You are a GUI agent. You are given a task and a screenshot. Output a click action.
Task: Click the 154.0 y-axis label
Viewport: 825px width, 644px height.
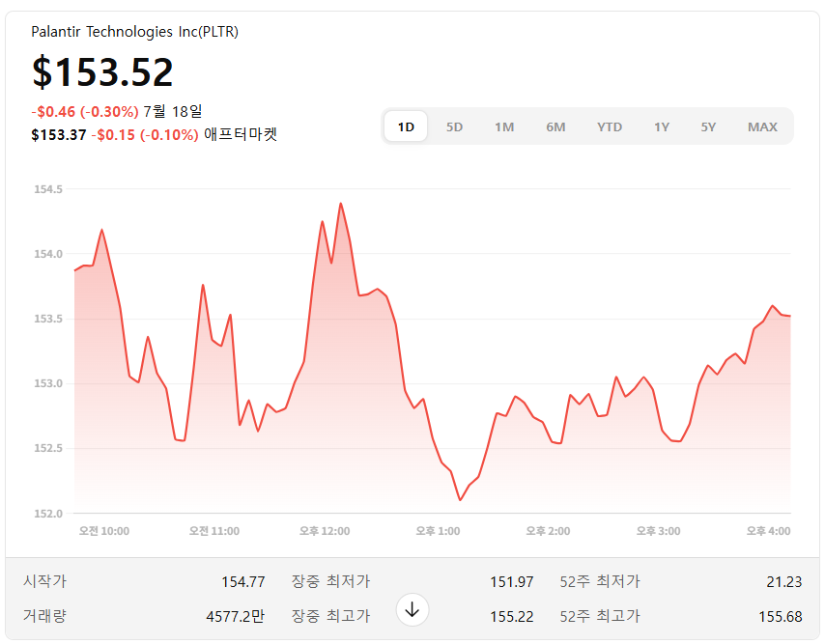click(x=48, y=254)
